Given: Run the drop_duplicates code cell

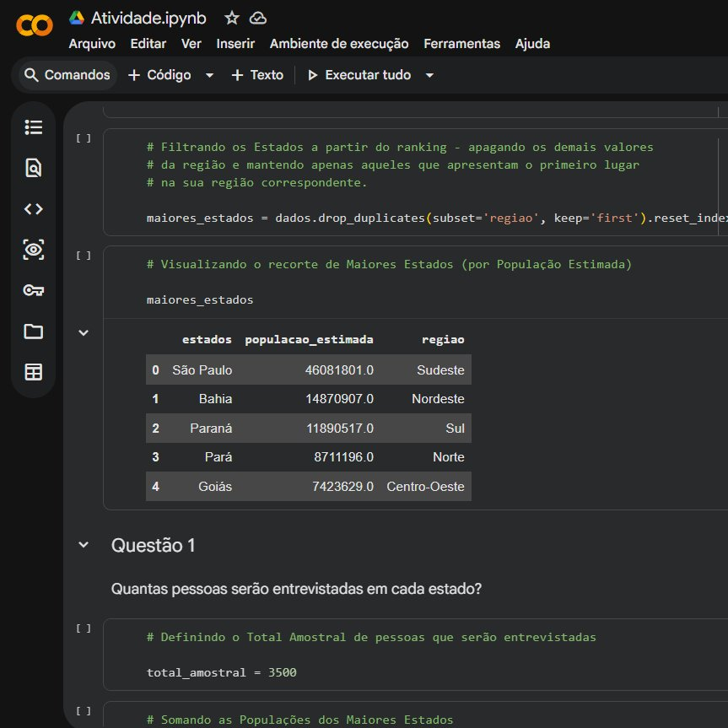Looking at the screenshot, I should 84,138.
